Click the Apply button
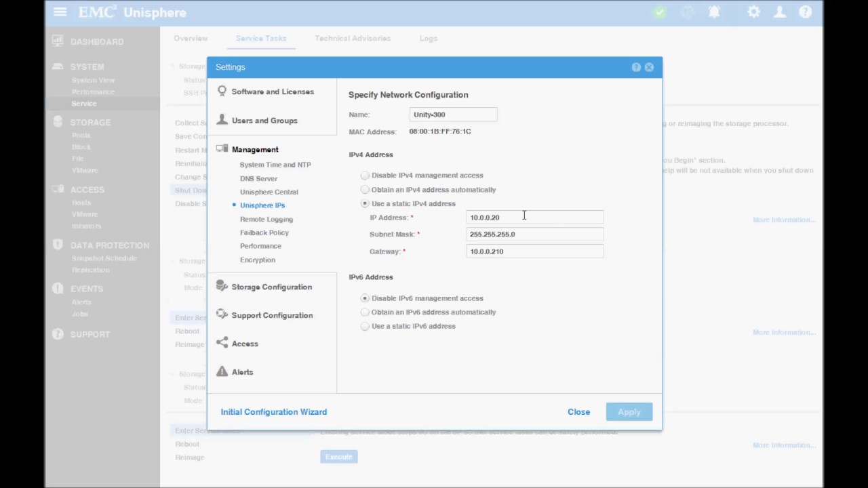 (x=629, y=412)
